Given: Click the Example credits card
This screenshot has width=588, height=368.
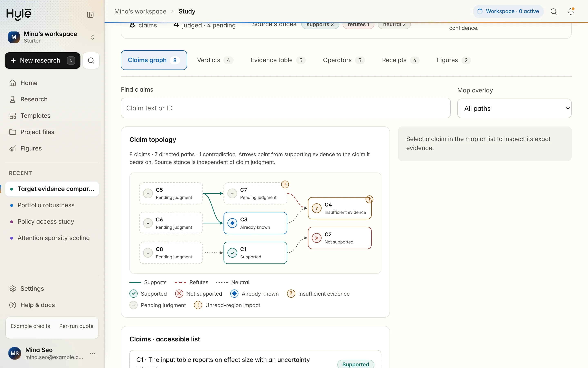Looking at the screenshot, I should coord(52,328).
